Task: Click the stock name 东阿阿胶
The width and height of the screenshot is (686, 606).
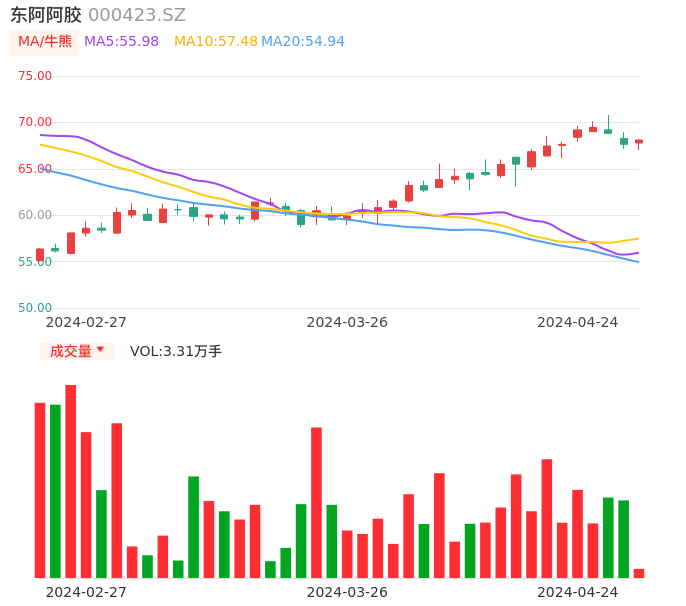Action: pos(46,15)
